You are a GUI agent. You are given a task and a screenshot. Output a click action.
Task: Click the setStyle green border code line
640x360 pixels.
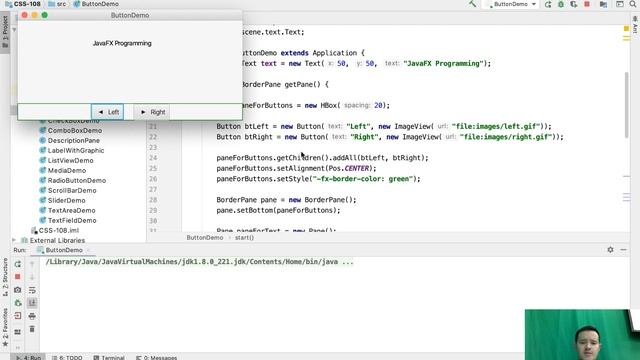point(318,179)
